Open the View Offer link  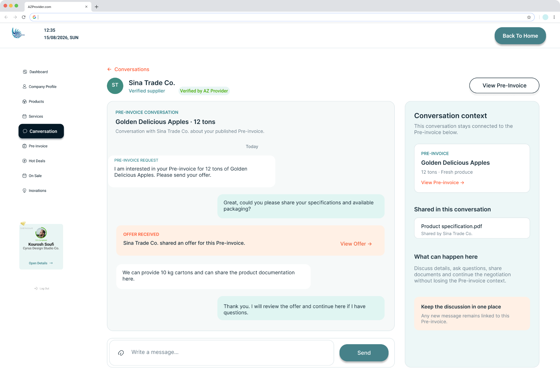point(356,244)
